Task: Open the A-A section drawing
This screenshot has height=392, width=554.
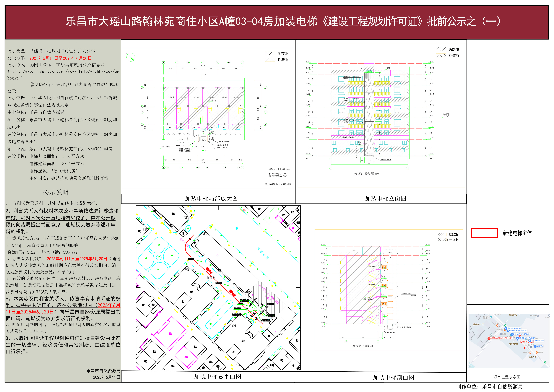Action: 389,290
